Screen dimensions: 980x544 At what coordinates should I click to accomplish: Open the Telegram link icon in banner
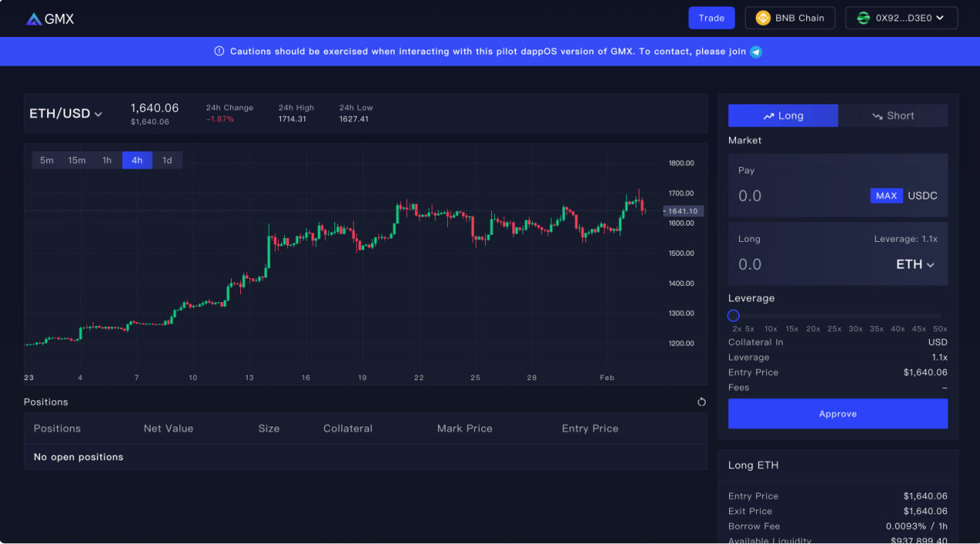756,52
